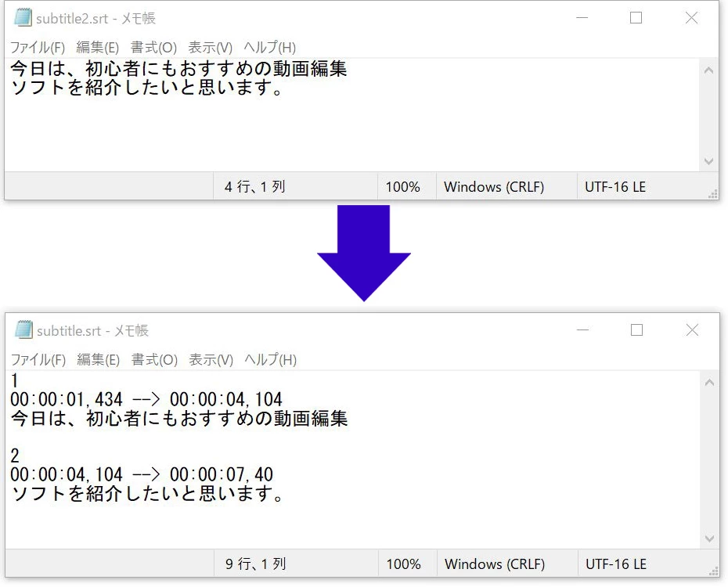This screenshot has height=587, width=728.
Task: Click timestamp 00:00:01,434 --> 00:00:04,104
Action: [146, 399]
